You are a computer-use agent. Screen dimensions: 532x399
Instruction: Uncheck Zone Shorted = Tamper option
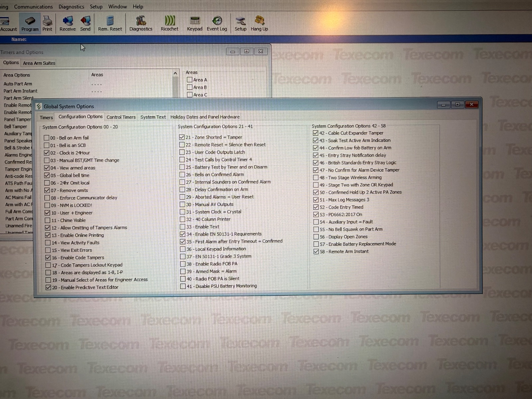coord(182,137)
